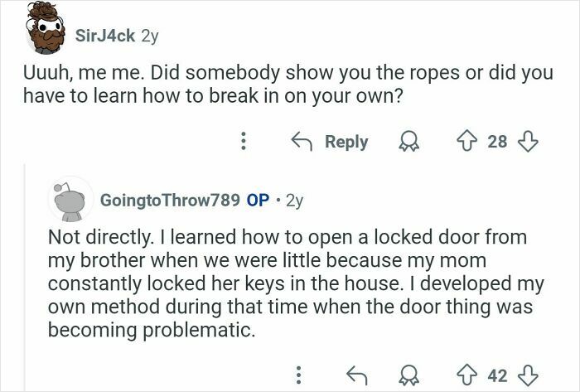Click the blue OP badge

point(258,201)
